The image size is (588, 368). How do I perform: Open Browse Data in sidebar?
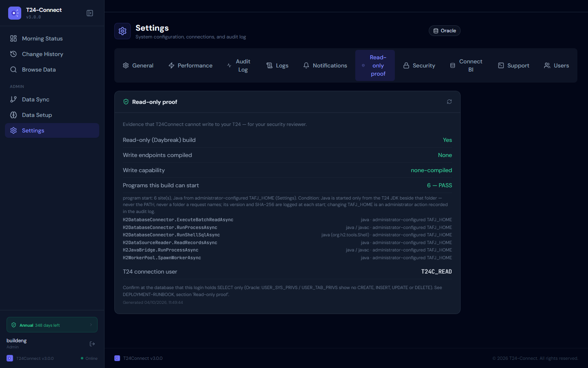[x=52, y=70]
